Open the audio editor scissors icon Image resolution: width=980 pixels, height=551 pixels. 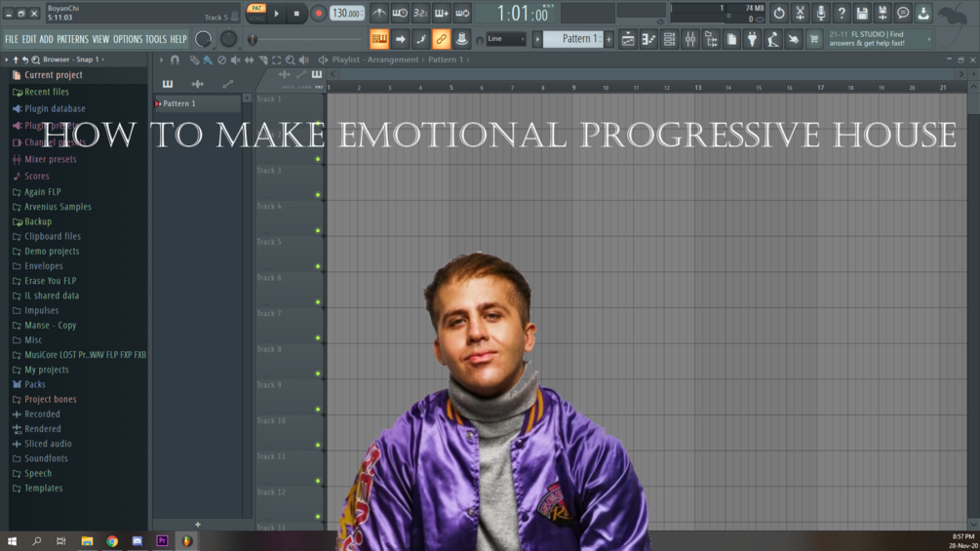[x=800, y=13]
